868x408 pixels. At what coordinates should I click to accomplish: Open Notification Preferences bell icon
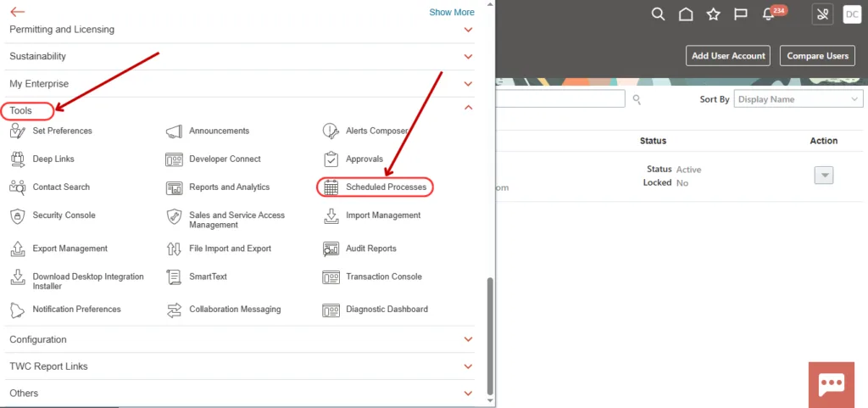point(18,310)
